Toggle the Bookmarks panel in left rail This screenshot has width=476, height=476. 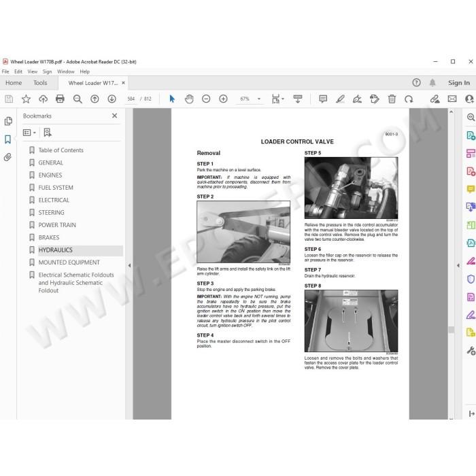click(x=8, y=139)
